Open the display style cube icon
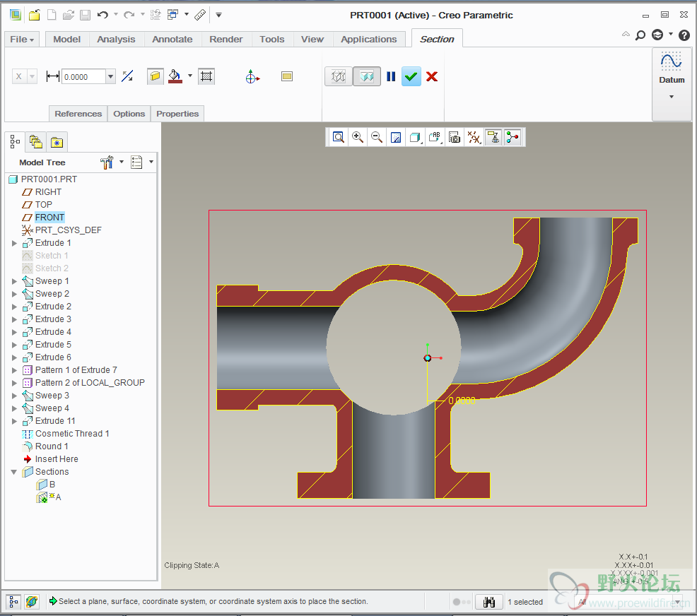 click(x=415, y=137)
